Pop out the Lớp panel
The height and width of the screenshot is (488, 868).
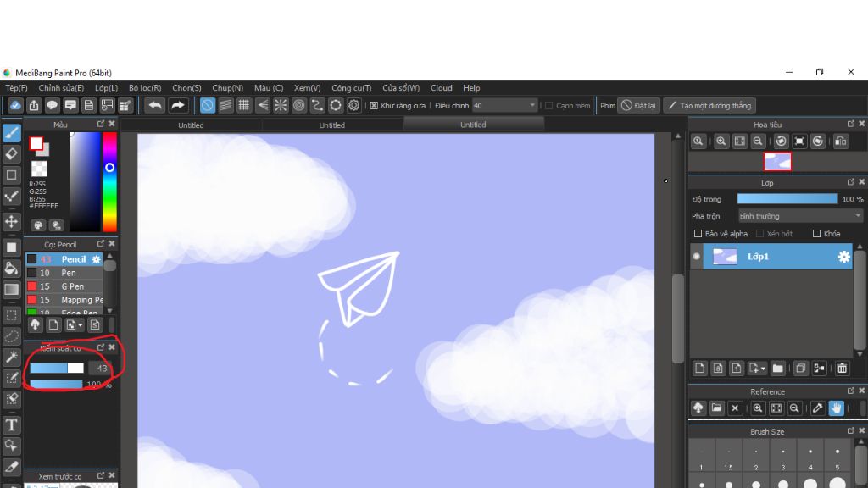851,182
